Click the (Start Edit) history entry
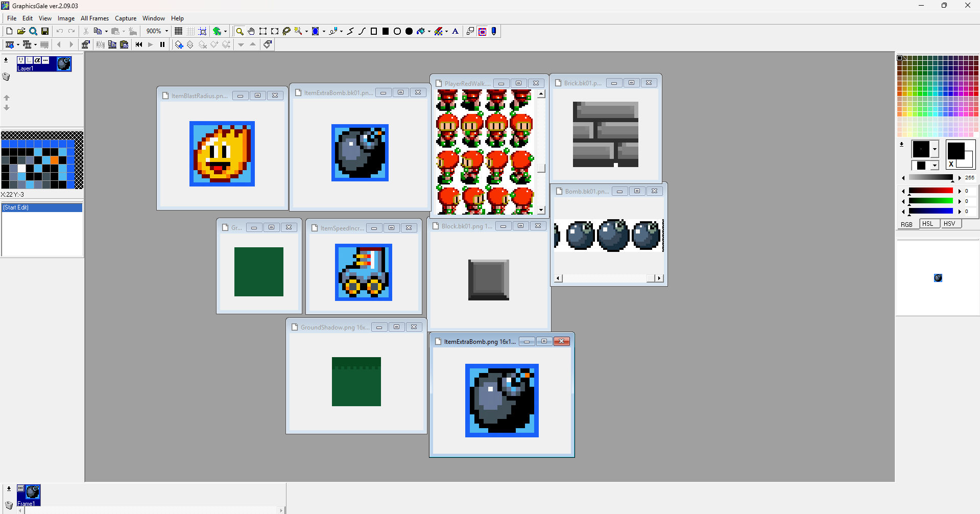Viewport: 980px width, 514px height. pyautogui.click(x=42, y=207)
